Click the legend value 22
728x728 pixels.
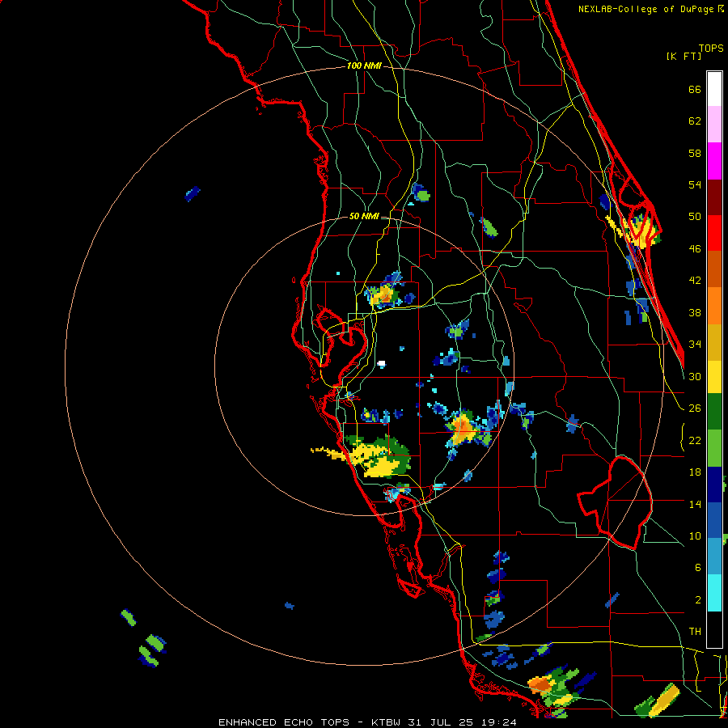click(695, 440)
